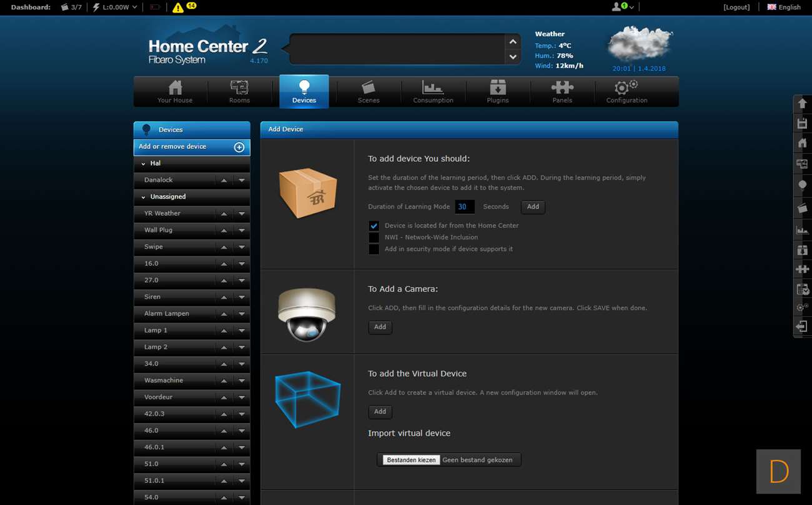Click the save disk icon in right sidebar
This screenshot has width=812, height=505.
(802, 123)
